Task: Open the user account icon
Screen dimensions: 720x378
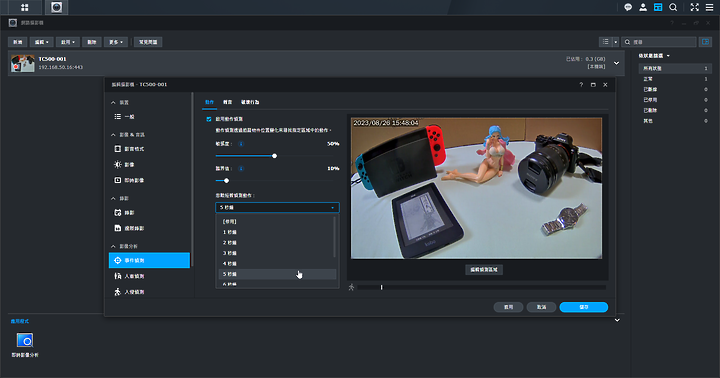Action: pyautogui.click(x=643, y=7)
